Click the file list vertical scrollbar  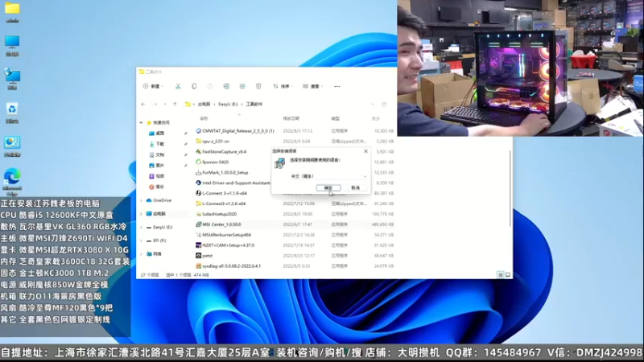pos(510,188)
